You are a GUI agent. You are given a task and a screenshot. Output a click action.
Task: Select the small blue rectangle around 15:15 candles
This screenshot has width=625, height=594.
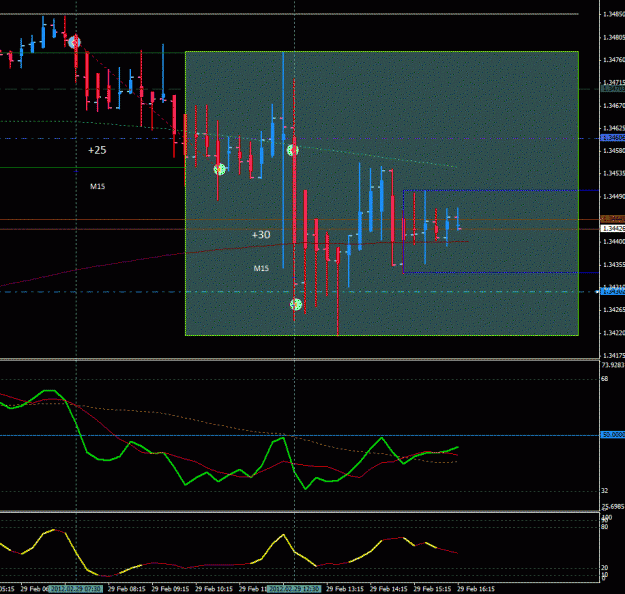501,231
